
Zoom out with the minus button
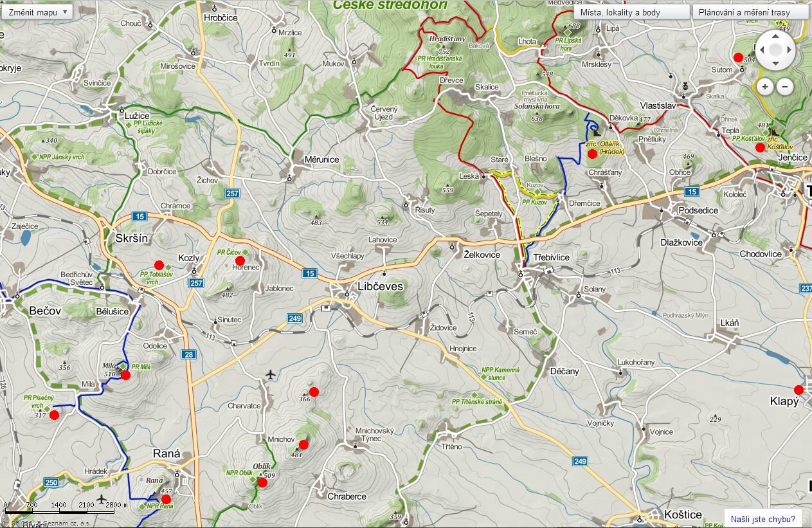click(786, 86)
